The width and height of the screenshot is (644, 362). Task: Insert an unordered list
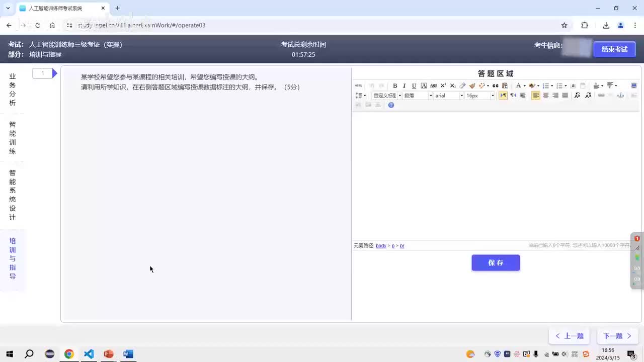click(x=559, y=85)
